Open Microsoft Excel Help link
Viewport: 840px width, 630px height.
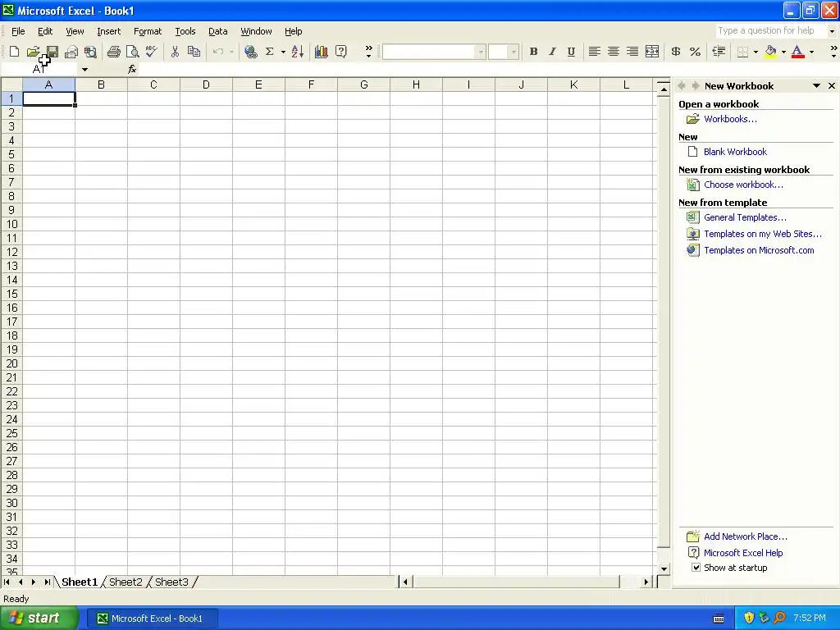(x=743, y=553)
